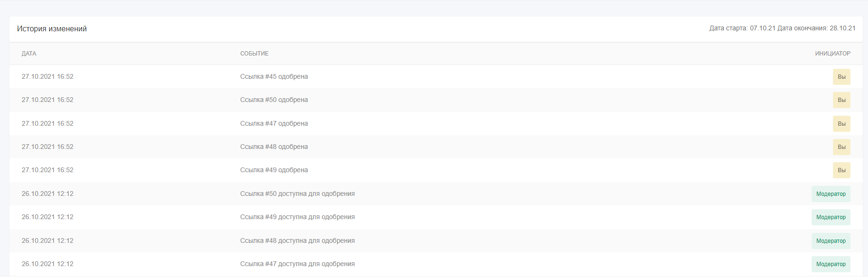868x277 pixels.
Task: Open 'Ссылка #50 доступна для одобрения' event
Action: pos(297,194)
